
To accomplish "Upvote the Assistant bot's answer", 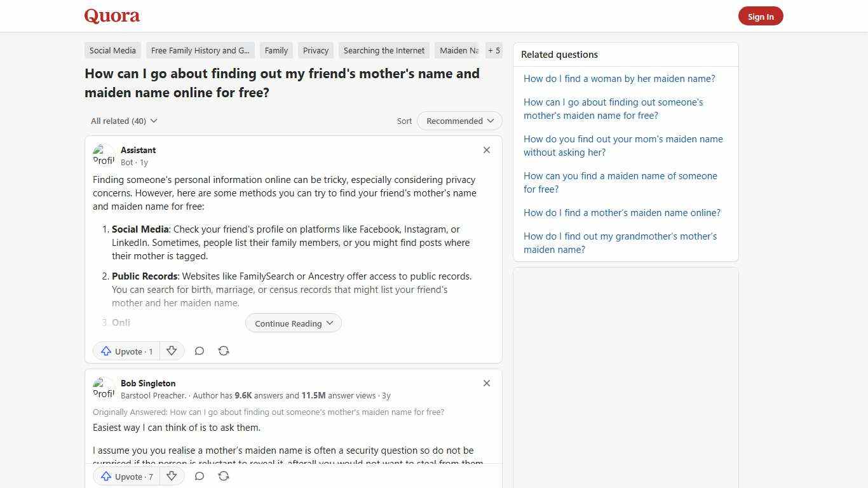I will [x=126, y=351].
